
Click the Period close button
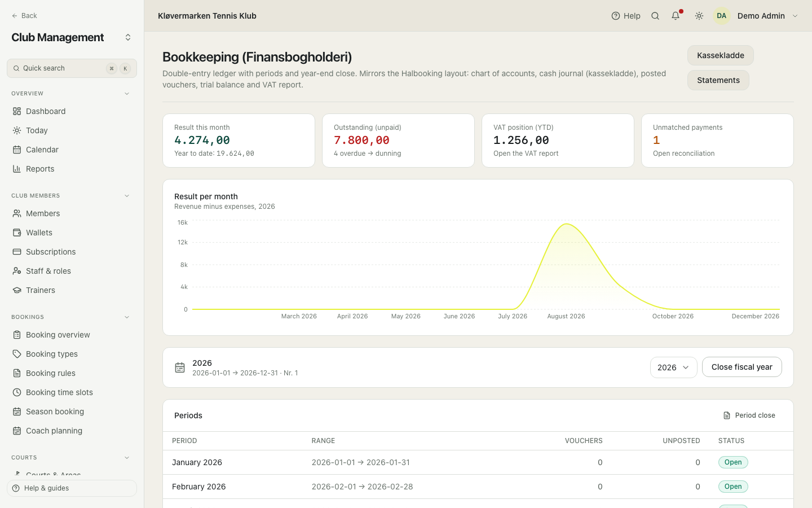coord(749,415)
